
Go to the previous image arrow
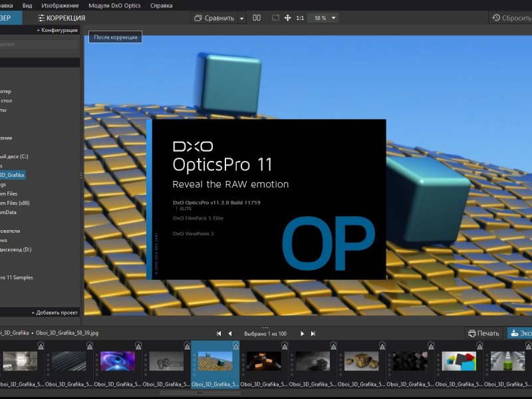(x=230, y=334)
